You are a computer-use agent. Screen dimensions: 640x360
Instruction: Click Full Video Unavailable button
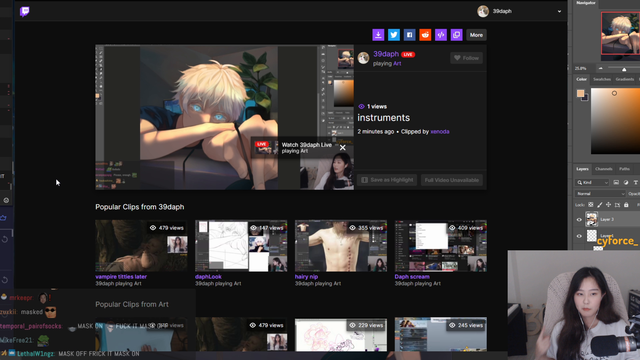(x=451, y=180)
